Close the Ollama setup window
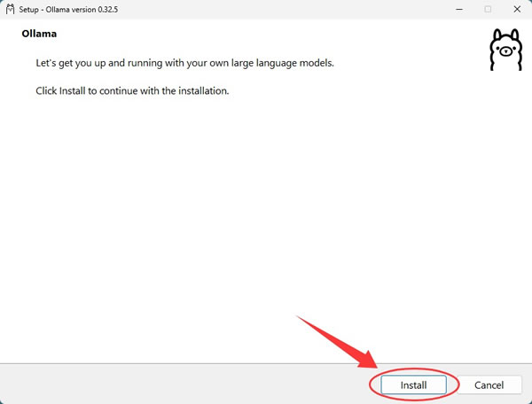 [x=517, y=9]
